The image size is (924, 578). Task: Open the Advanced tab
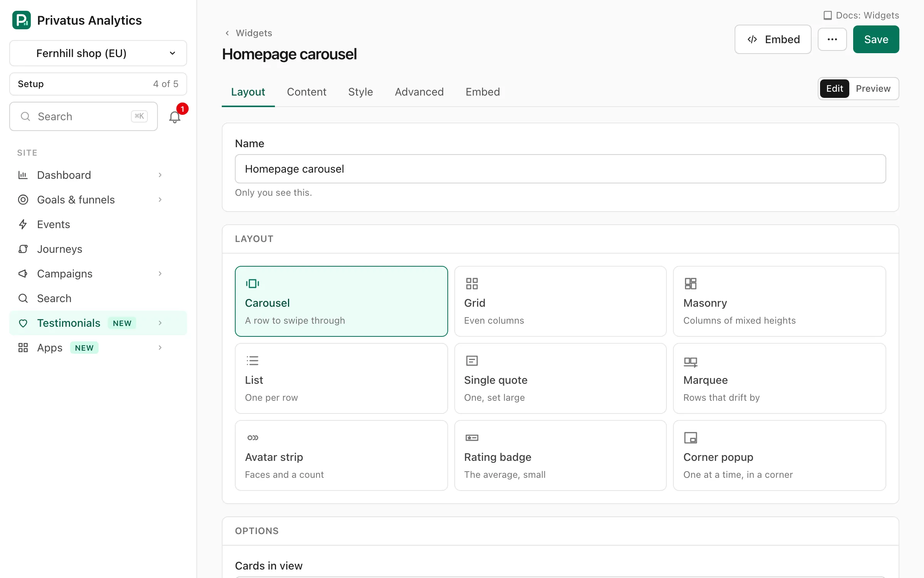[419, 92]
